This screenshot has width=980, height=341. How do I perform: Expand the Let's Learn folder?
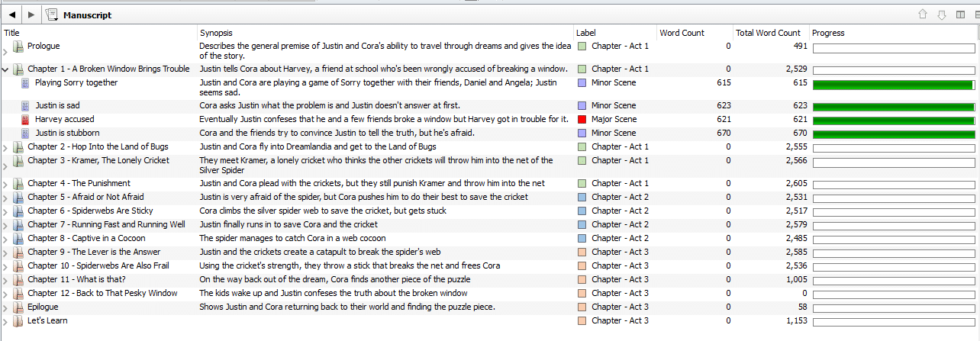tap(6, 321)
